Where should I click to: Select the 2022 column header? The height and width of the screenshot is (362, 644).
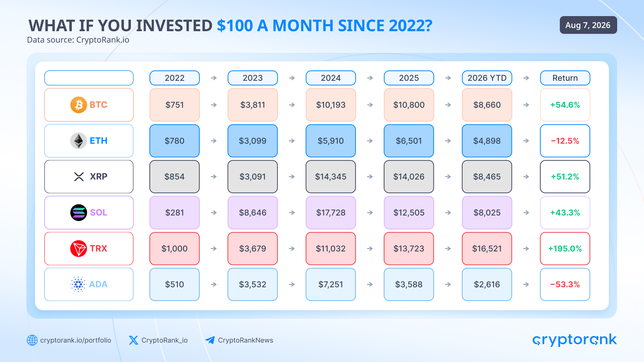pyautogui.click(x=174, y=78)
